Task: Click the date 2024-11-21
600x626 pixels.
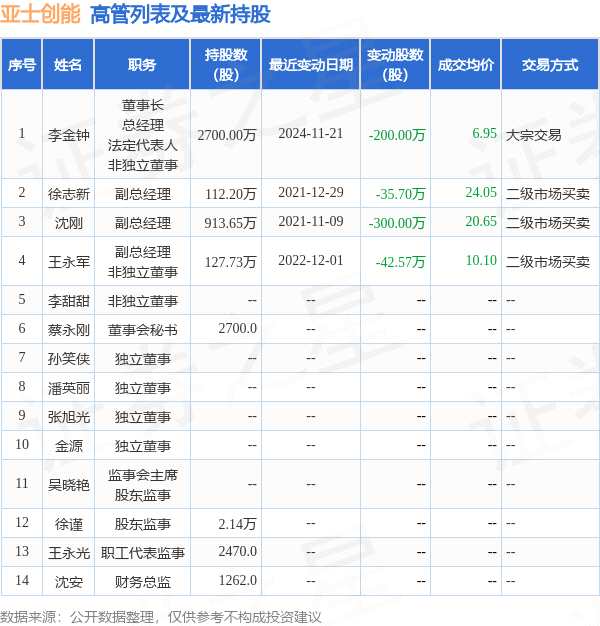Action: (311, 133)
